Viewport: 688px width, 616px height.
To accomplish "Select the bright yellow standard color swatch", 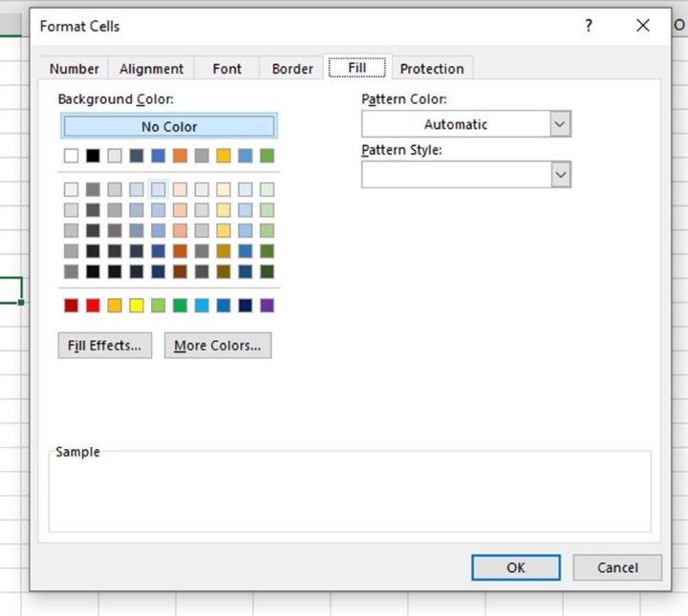I will click(137, 306).
